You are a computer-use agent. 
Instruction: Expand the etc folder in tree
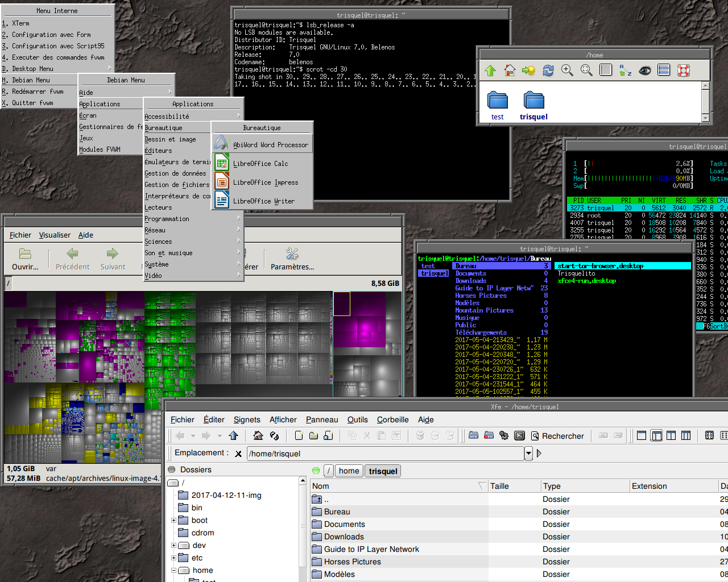pyautogui.click(x=173, y=558)
